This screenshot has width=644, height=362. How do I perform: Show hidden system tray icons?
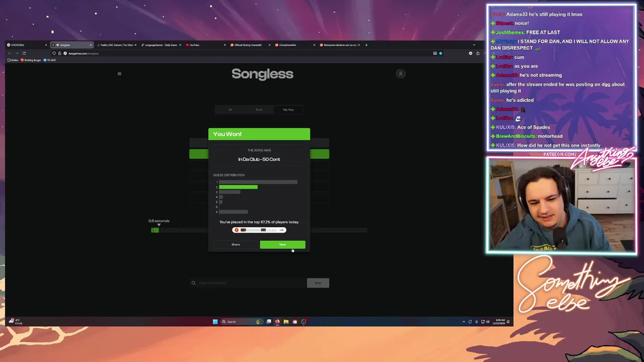464,322
